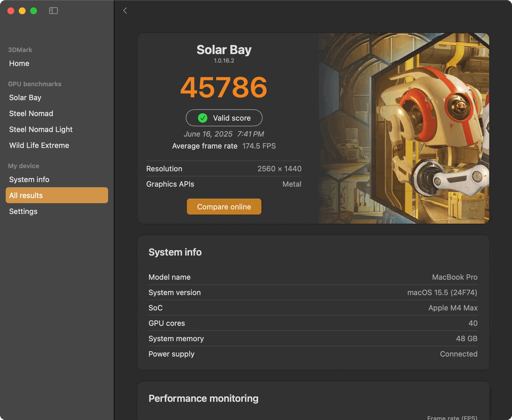Screen dimensions: 512x420
Task: Click the Resolution row value 2560 x 1440
Action: point(279,168)
